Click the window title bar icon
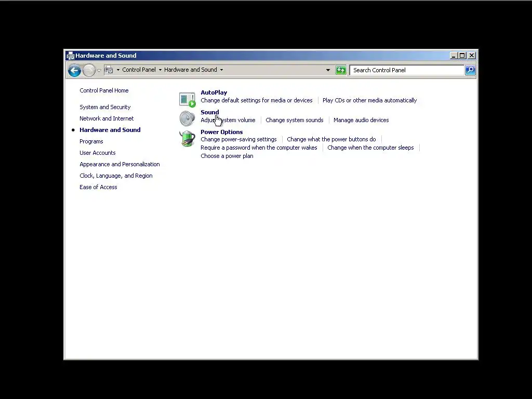The height and width of the screenshot is (399, 532). (x=71, y=56)
